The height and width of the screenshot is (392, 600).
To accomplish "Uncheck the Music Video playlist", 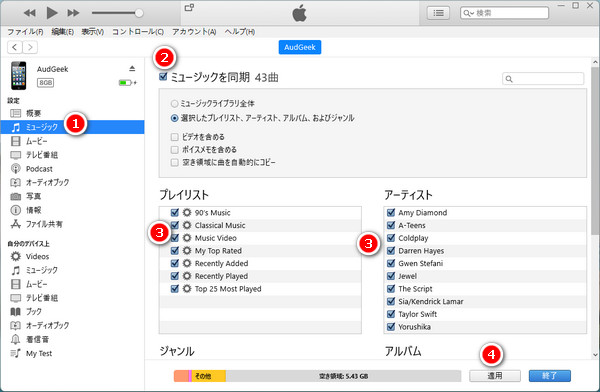I will (174, 238).
